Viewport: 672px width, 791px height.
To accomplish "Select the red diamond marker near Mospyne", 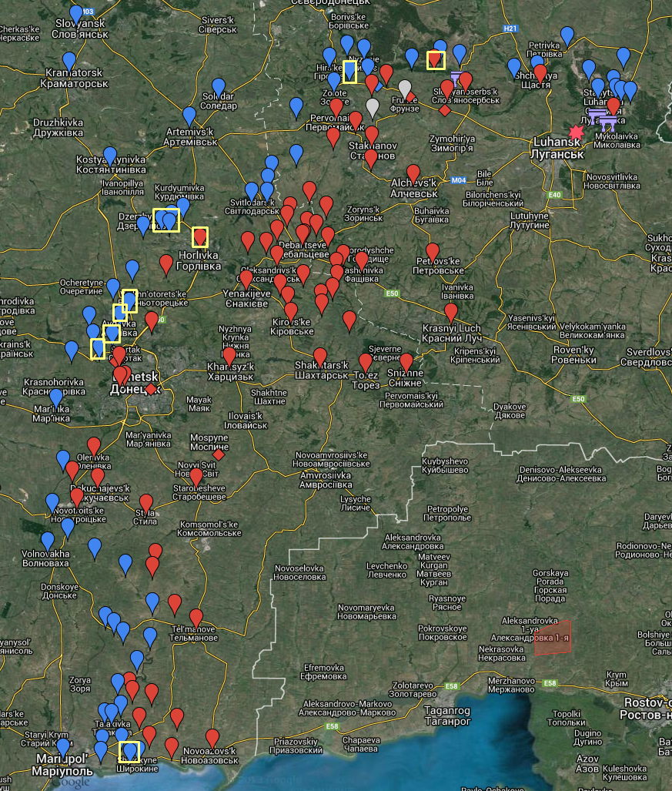I will click(218, 455).
